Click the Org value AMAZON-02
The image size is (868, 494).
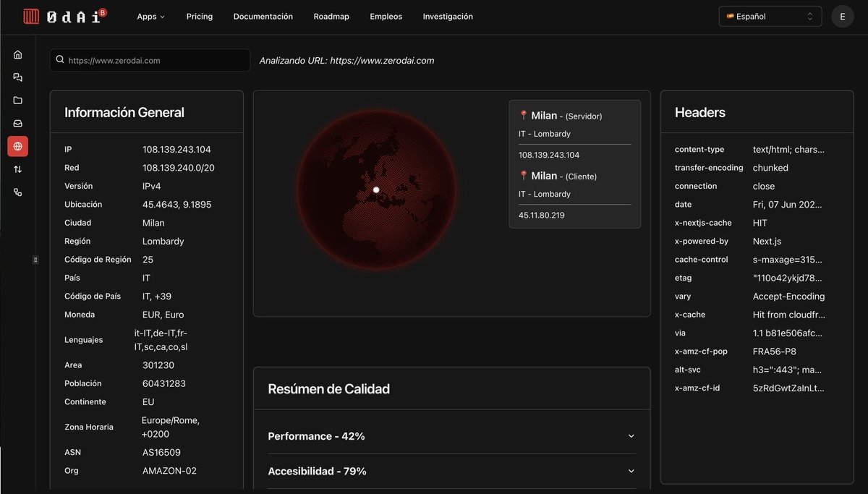coord(169,471)
